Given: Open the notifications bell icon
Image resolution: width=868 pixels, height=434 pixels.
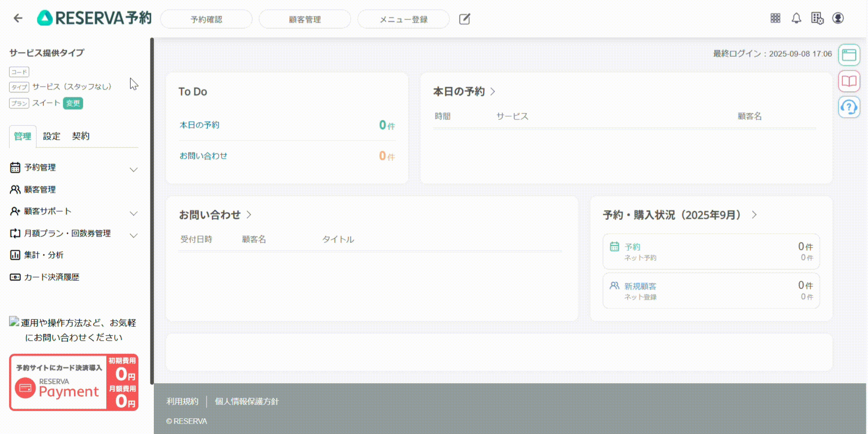Looking at the screenshot, I should (796, 18).
